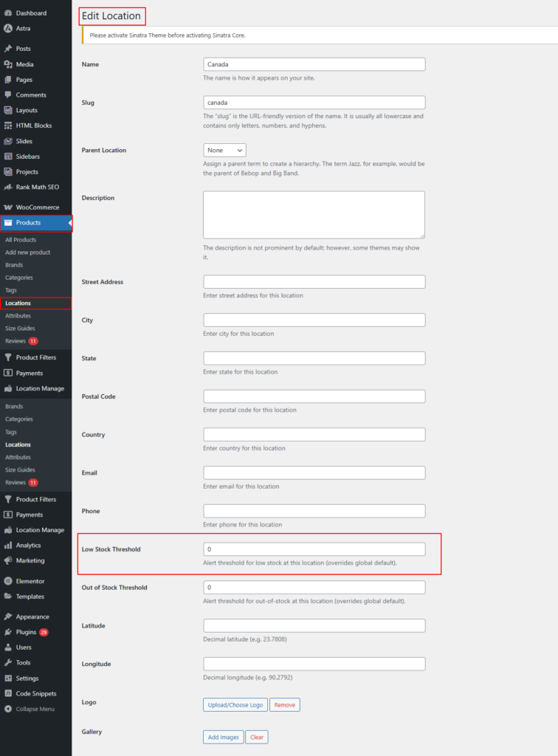Open the Appearance menu item
The image size is (558, 756).
click(32, 616)
